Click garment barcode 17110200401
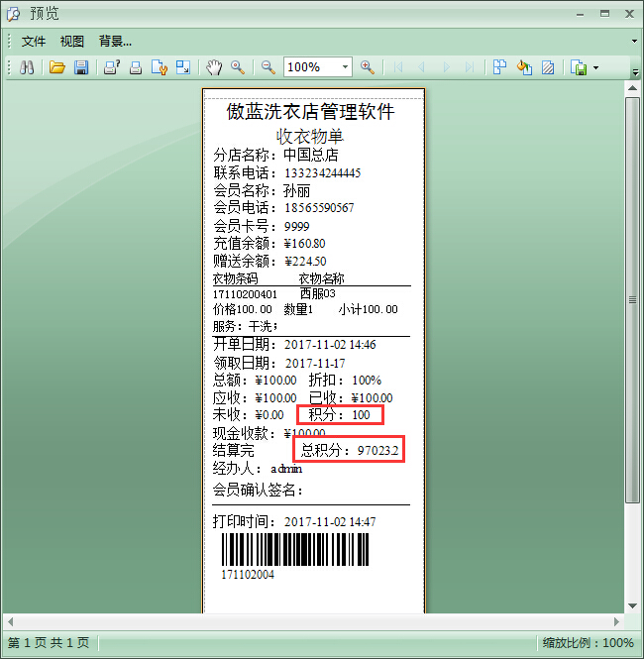Screen dimensions: 644x659 point(245,294)
